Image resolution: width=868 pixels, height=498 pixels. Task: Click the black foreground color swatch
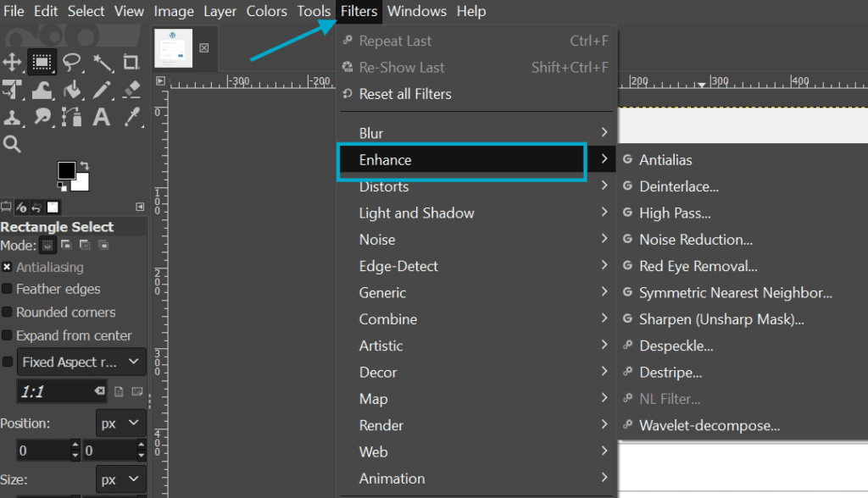pyautogui.click(x=66, y=170)
